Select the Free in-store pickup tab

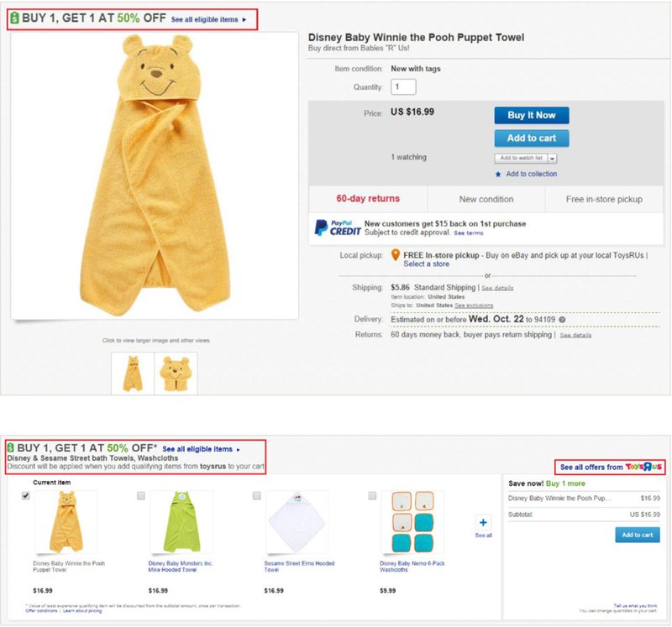pos(603,199)
